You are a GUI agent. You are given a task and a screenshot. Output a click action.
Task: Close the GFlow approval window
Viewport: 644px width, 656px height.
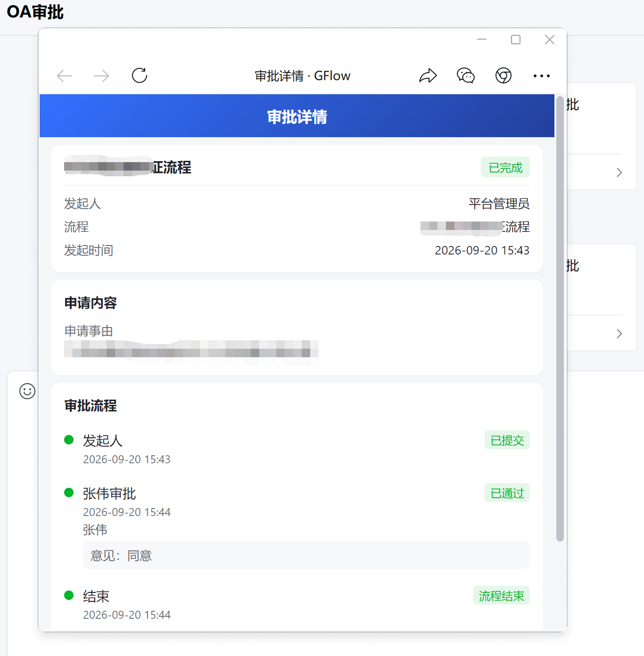(x=550, y=40)
